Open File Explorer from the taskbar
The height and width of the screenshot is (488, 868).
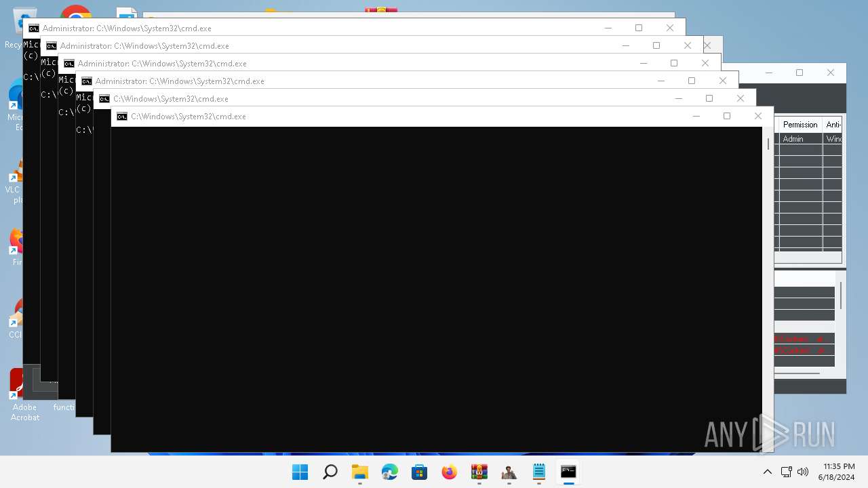(x=359, y=472)
